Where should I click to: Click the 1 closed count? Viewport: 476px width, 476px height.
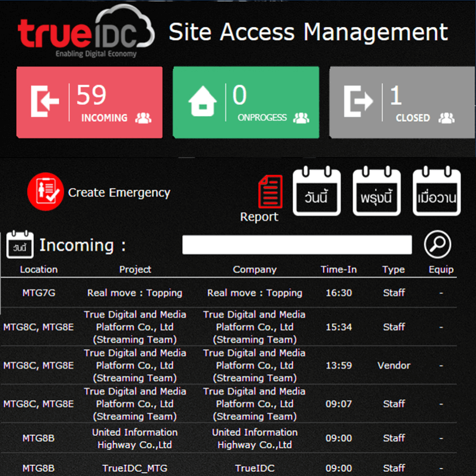click(x=396, y=95)
